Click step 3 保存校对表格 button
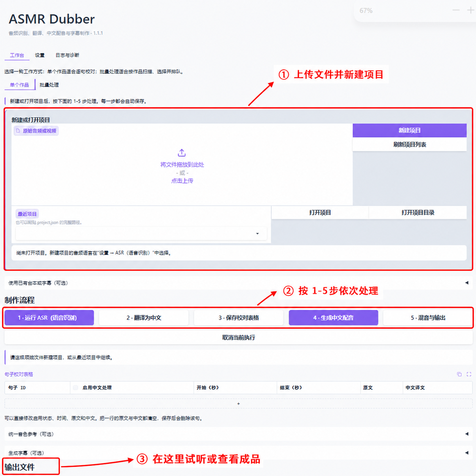This screenshot has height=476, width=476. pyautogui.click(x=239, y=318)
